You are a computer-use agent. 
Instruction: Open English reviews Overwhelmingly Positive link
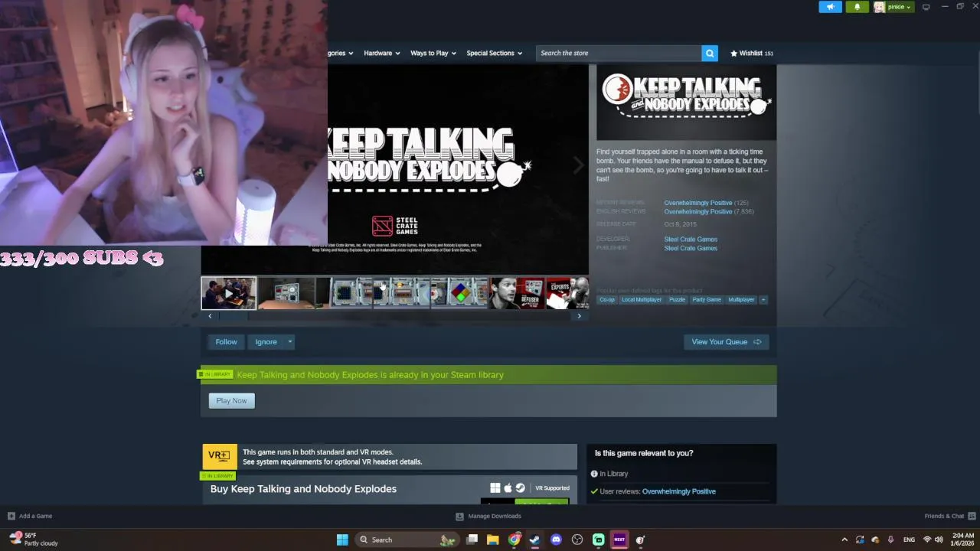698,211
